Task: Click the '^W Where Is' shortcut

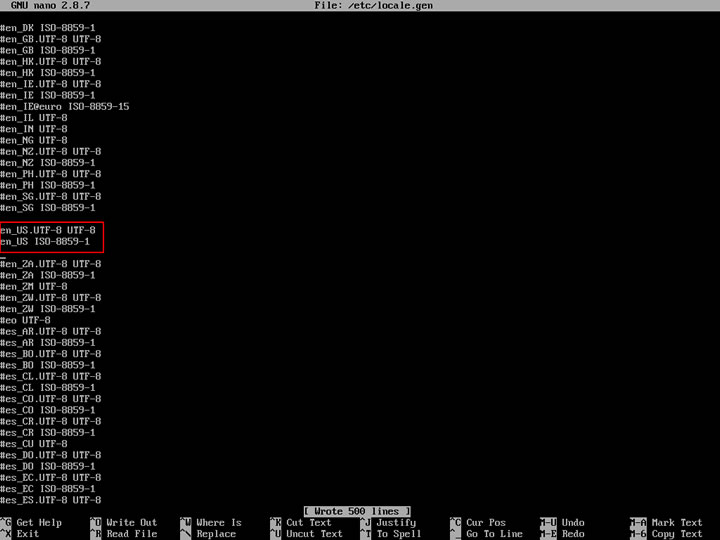Action: [211, 523]
